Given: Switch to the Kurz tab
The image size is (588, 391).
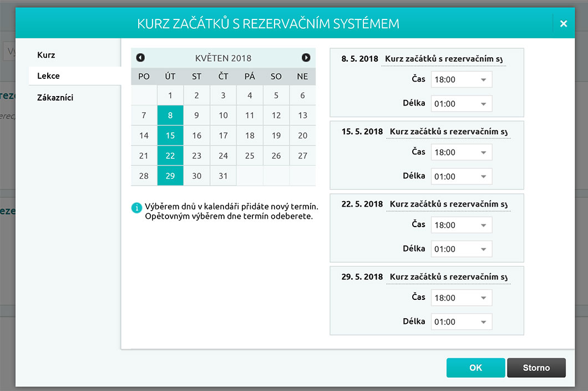Looking at the screenshot, I should [45, 55].
